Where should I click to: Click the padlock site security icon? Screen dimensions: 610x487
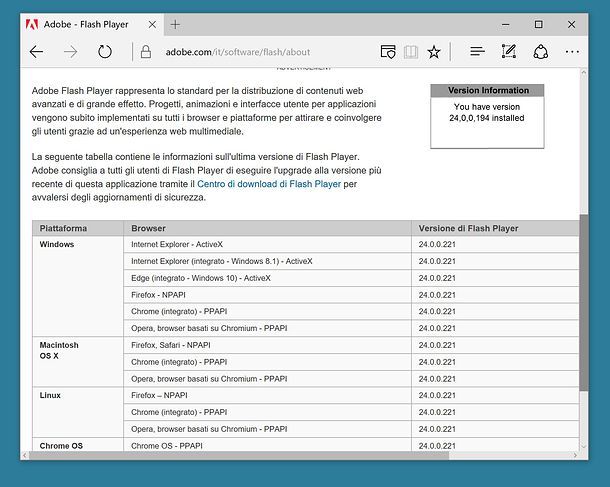(146, 52)
